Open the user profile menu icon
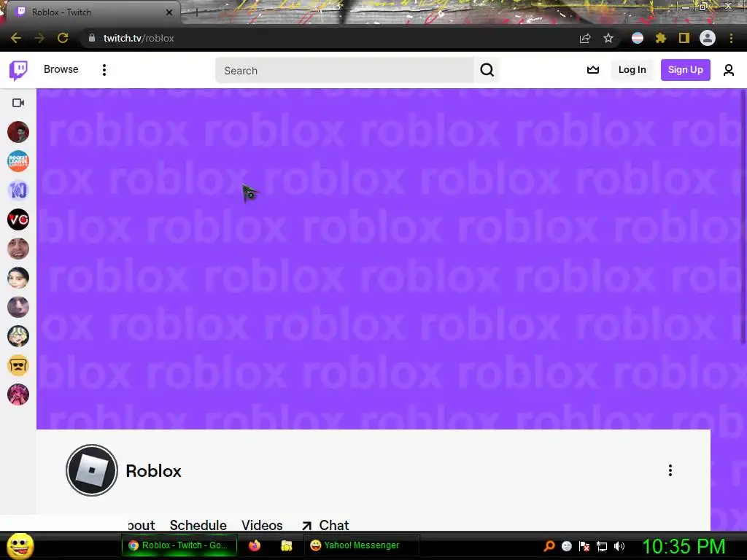This screenshot has height=560, width=747. point(729,71)
